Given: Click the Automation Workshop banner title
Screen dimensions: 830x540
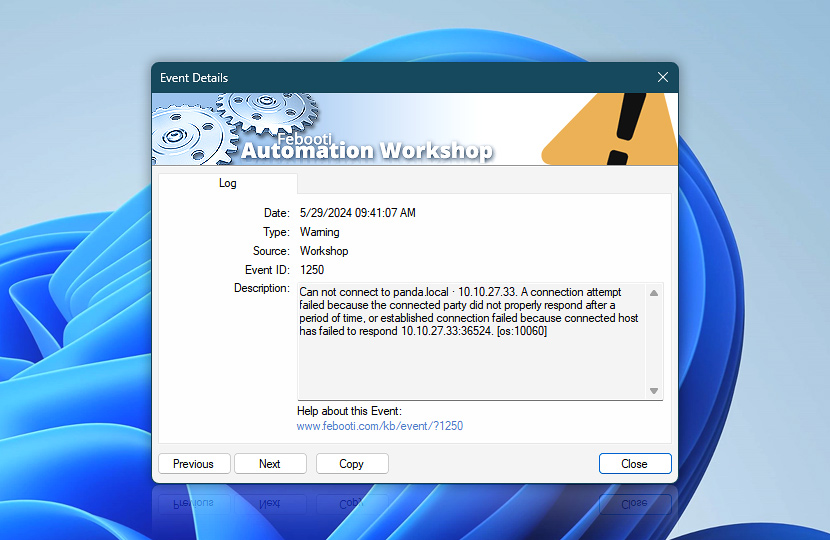Looking at the screenshot, I should (x=367, y=150).
